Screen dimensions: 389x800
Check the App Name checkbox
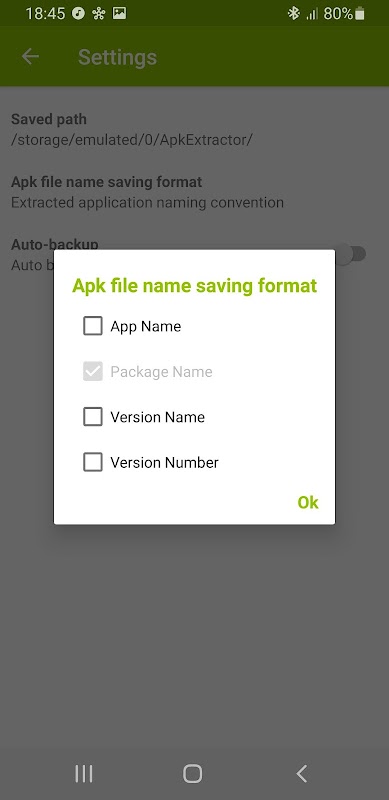(x=93, y=326)
